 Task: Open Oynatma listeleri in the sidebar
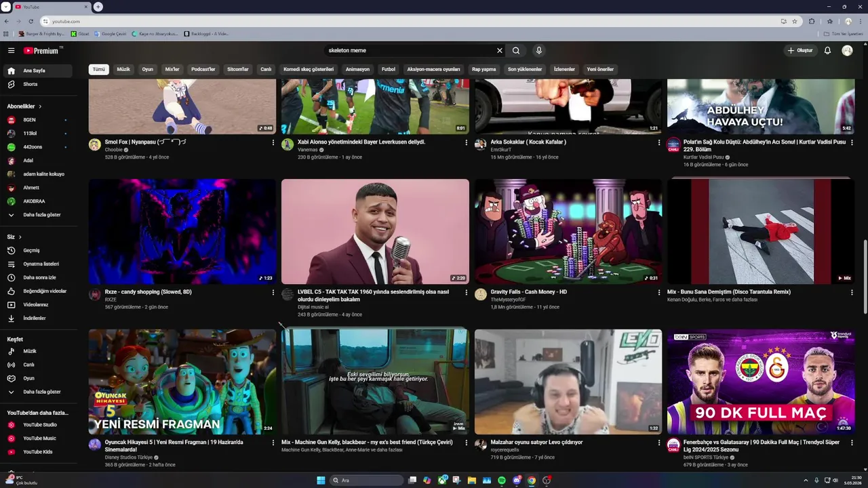[x=39, y=264]
